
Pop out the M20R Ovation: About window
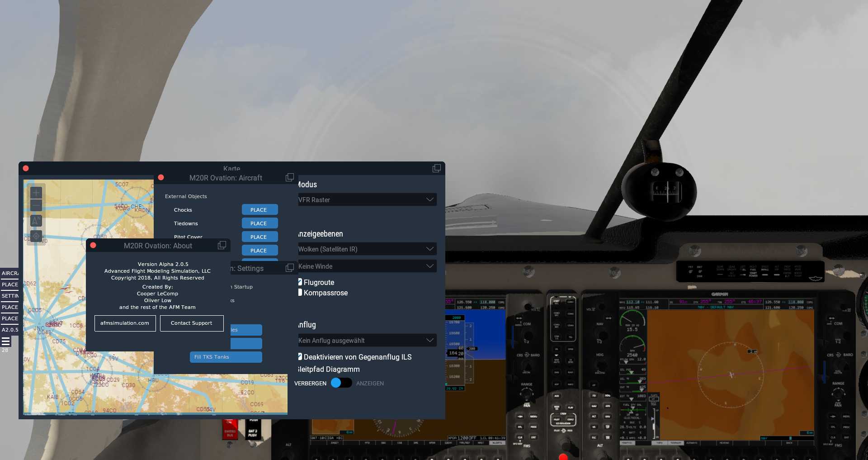pos(222,245)
